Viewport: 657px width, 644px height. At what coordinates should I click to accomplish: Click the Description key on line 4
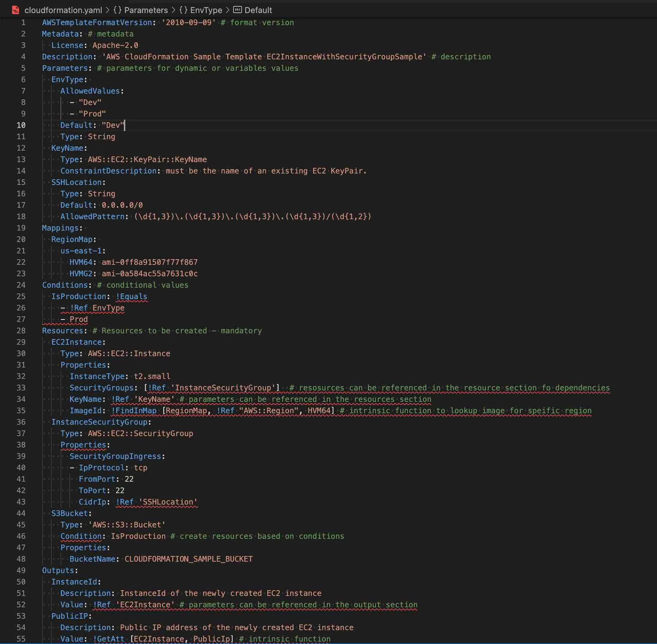point(67,57)
